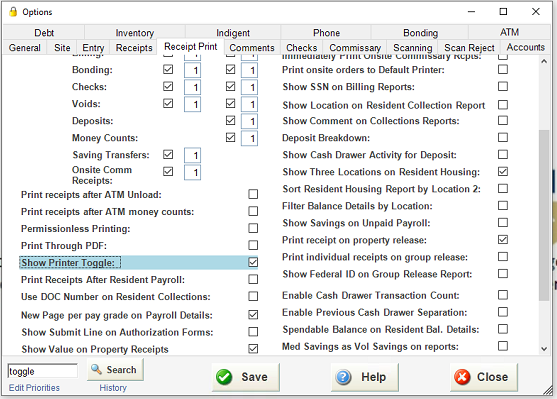
Task: Open the Receipts tab
Action: click(x=134, y=48)
